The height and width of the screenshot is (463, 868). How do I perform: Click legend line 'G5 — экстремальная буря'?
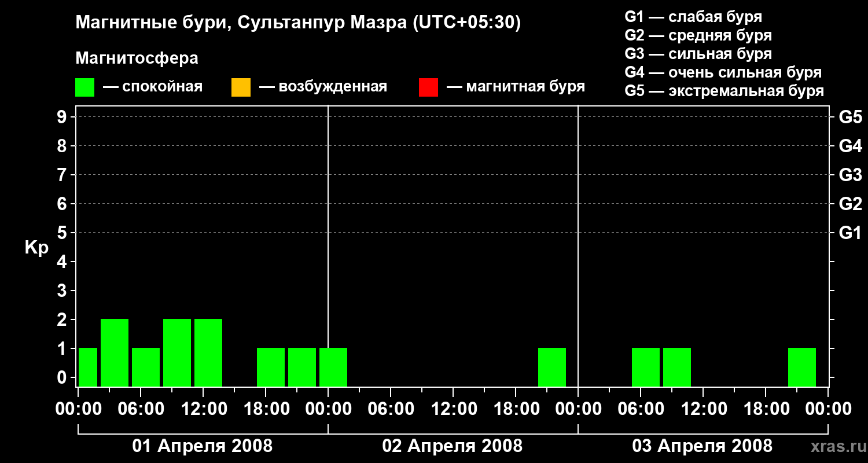coord(724,91)
